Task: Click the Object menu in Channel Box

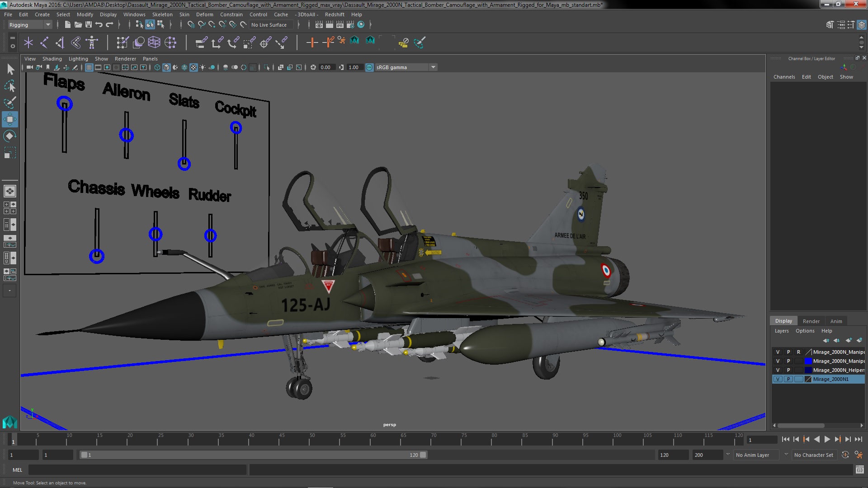Action: pos(825,77)
